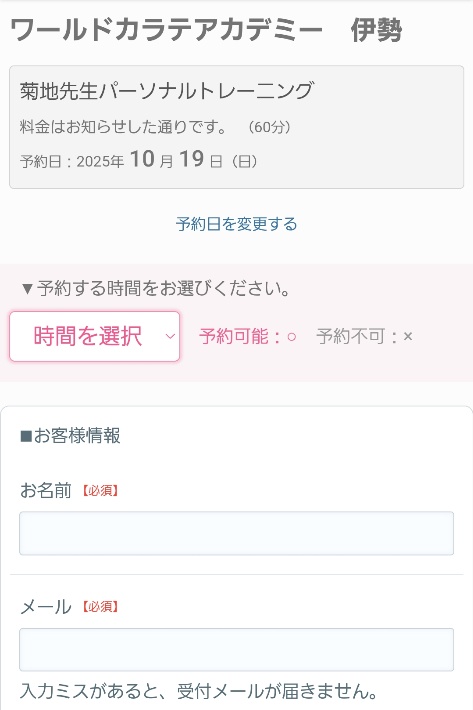Click the ワールドカラテアカデミー 伊勢 page title

click(x=206, y=30)
